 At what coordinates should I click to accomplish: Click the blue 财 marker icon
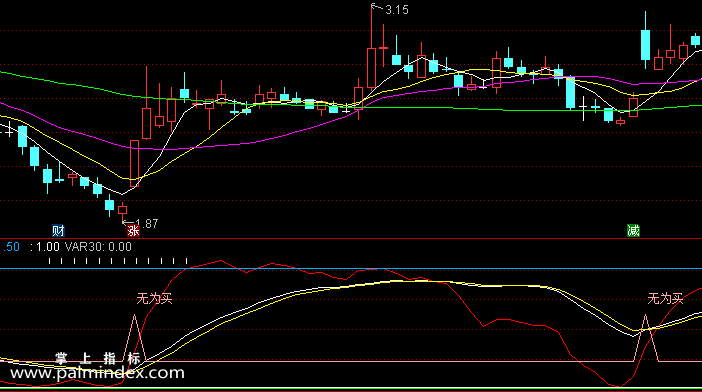tap(58, 230)
